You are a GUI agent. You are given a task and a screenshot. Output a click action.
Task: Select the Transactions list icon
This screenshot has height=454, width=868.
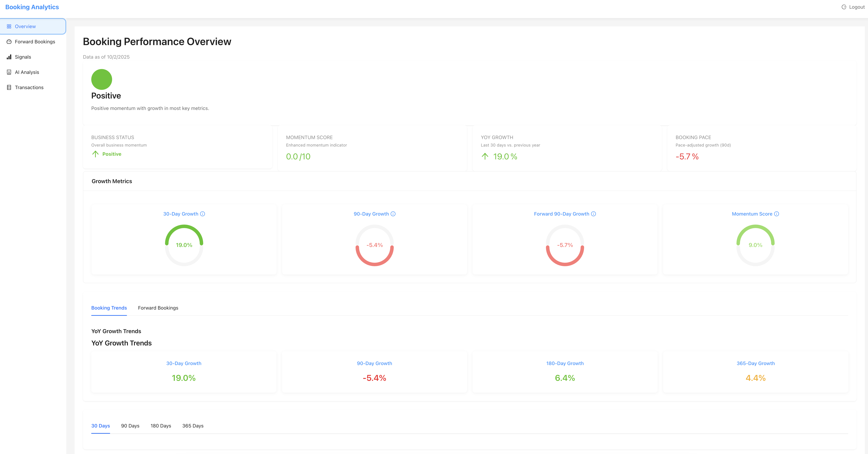(9, 87)
